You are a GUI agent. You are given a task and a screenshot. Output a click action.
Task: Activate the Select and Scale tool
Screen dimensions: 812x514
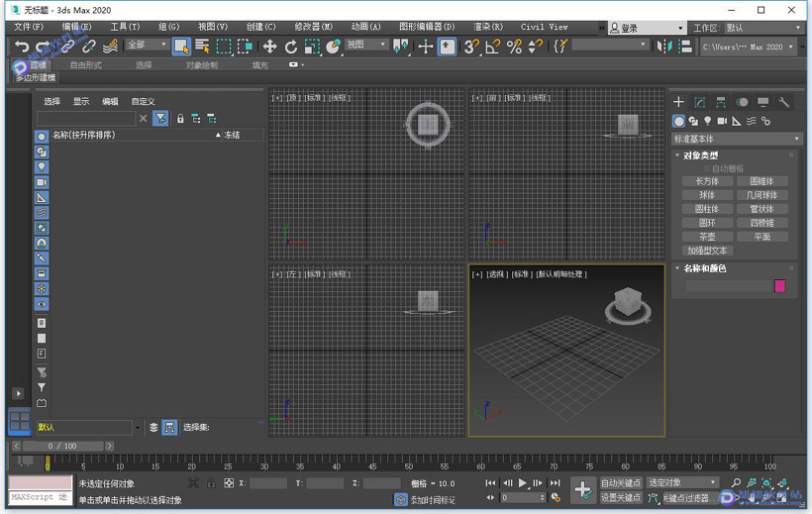312,47
